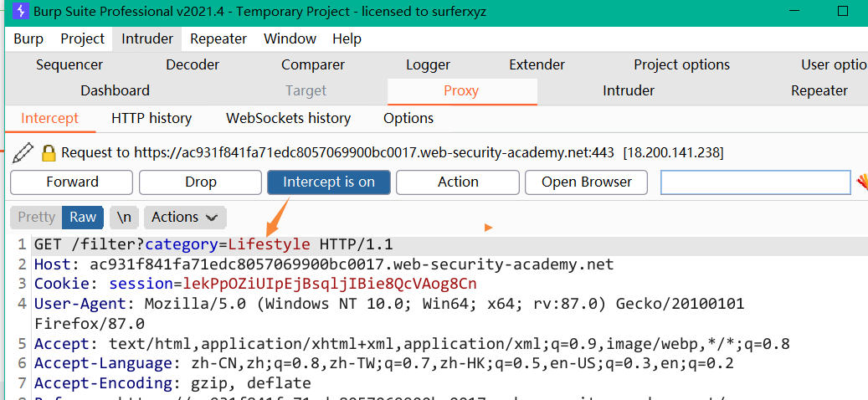Click the User-Agent header line
The width and height of the screenshot is (868, 400).
389,304
